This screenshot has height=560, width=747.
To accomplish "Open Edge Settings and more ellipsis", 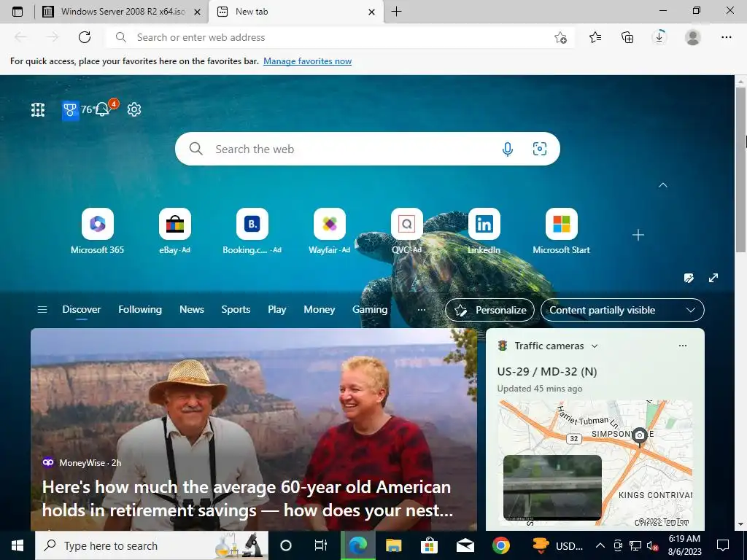I will (x=726, y=37).
